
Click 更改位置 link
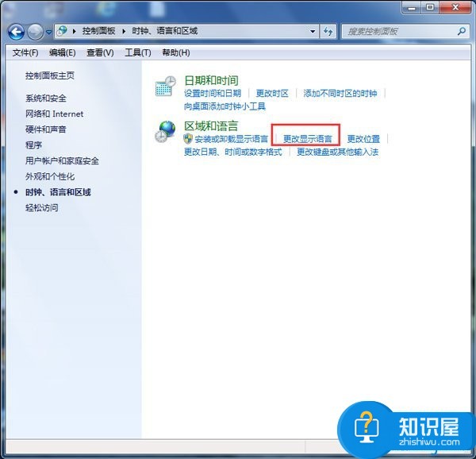coord(363,139)
